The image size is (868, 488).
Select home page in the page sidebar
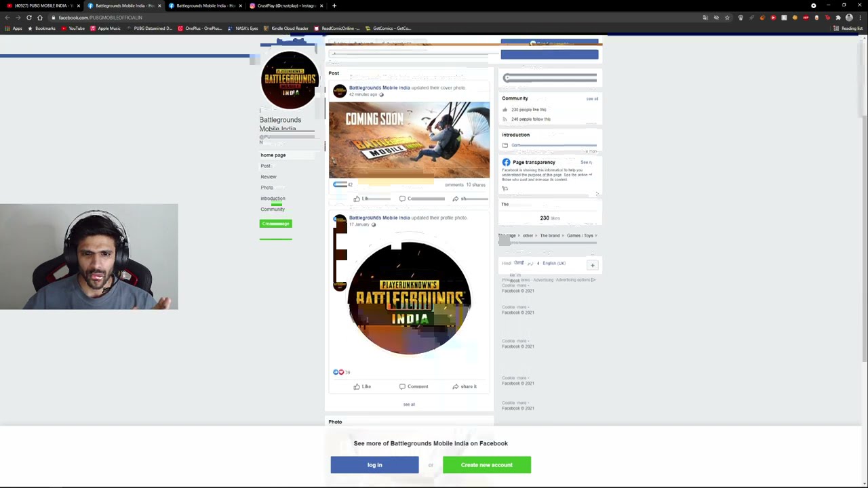pyautogui.click(x=273, y=155)
